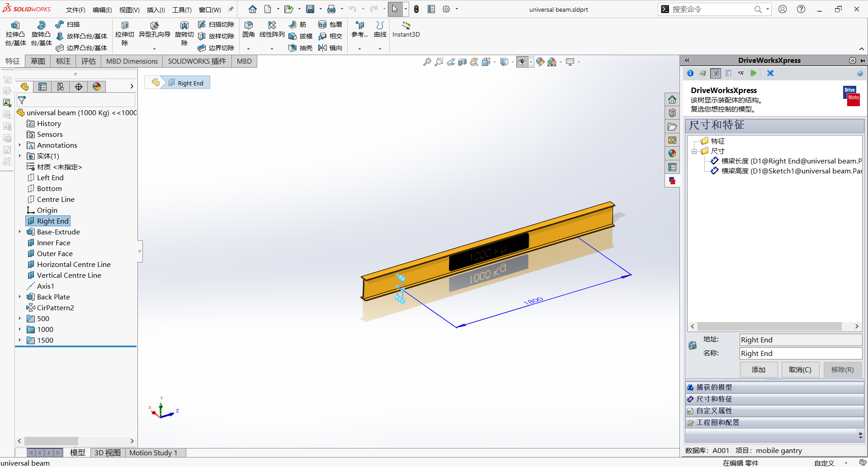Switch to the SOLIDWORKS 插件 tab

197,61
